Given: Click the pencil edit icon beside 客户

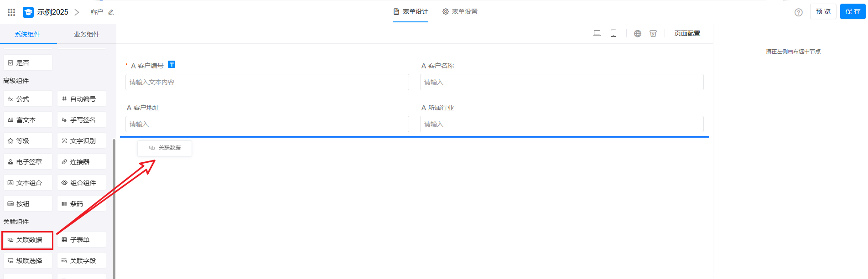Looking at the screenshot, I should click(x=111, y=12).
